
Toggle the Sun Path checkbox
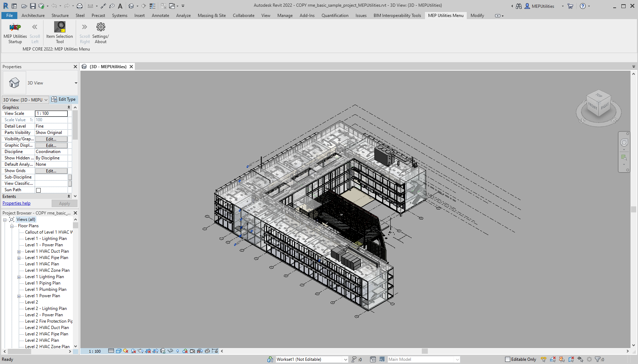click(39, 190)
